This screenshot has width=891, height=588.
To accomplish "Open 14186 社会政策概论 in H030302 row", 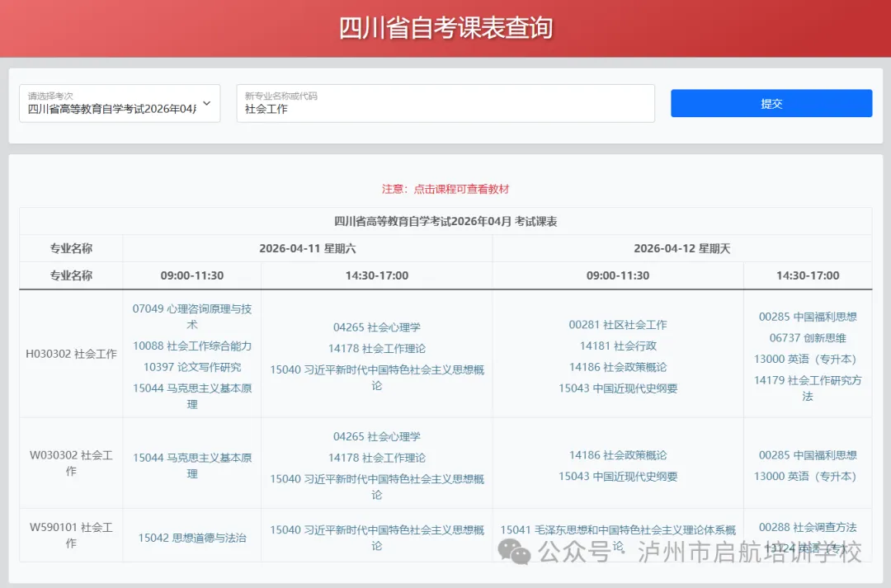I will (618, 368).
